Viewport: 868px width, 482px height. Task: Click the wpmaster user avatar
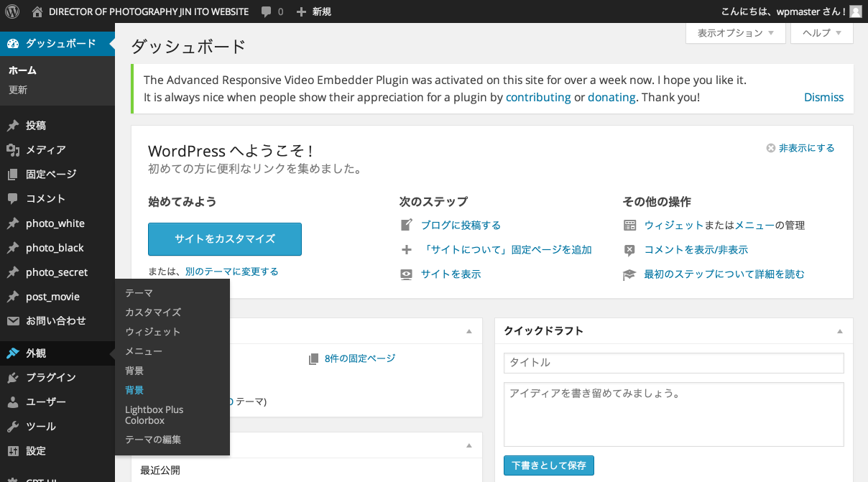(x=856, y=11)
